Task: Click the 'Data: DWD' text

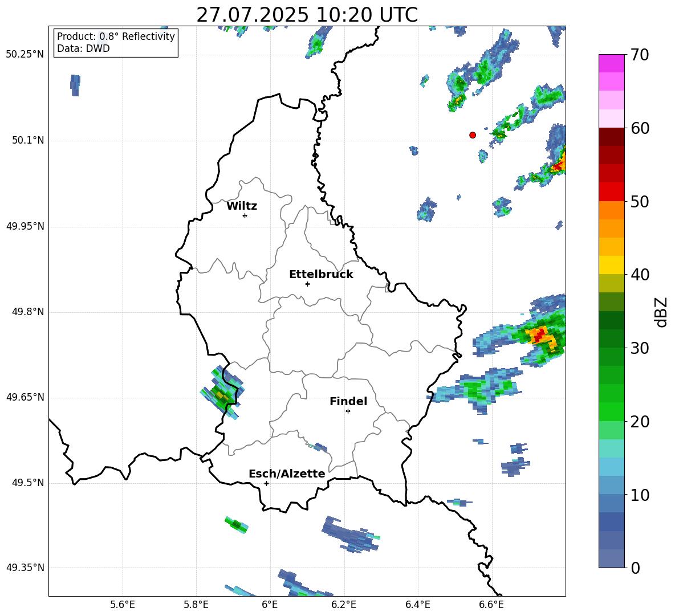Action: (x=83, y=48)
